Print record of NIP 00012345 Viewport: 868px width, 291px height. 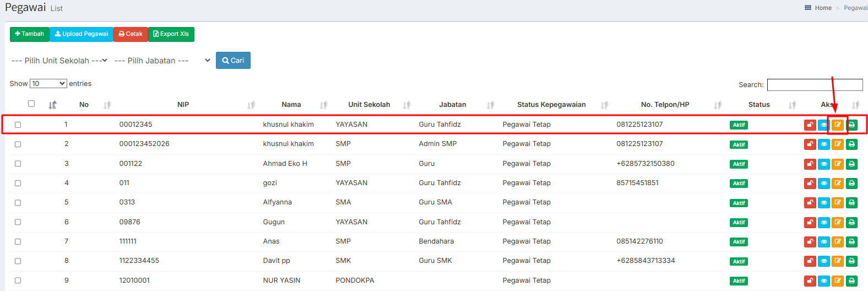pos(851,125)
